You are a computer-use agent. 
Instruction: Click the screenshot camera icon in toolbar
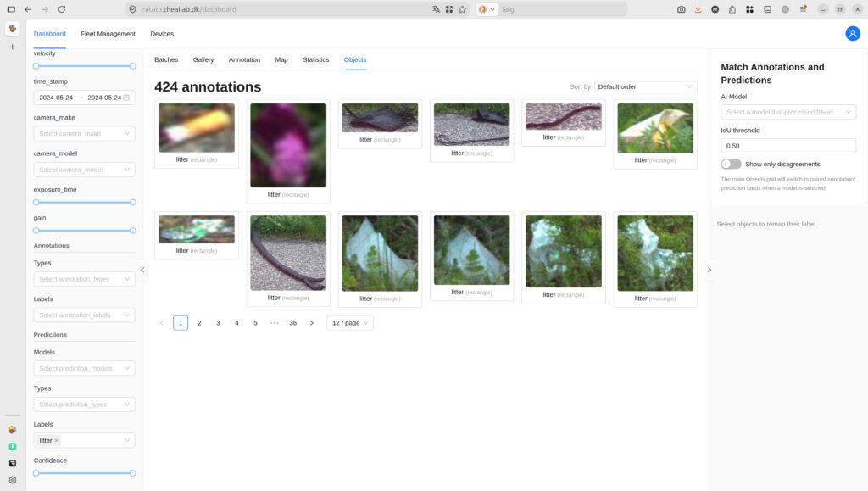681,9
